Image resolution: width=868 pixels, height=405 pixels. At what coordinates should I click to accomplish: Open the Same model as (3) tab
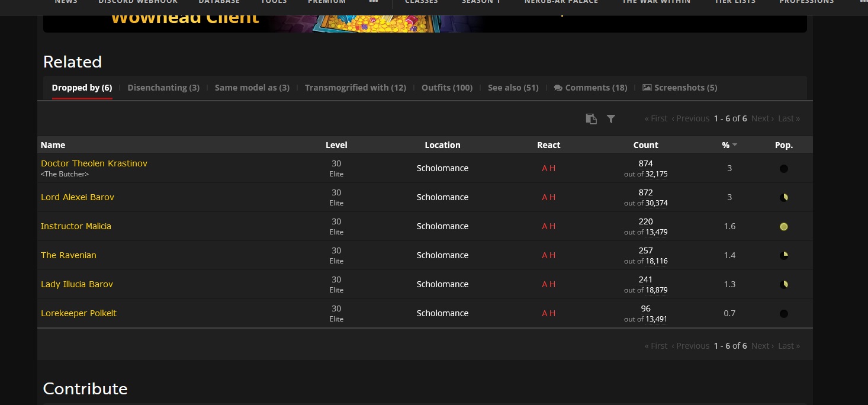(x=252, y=88)
